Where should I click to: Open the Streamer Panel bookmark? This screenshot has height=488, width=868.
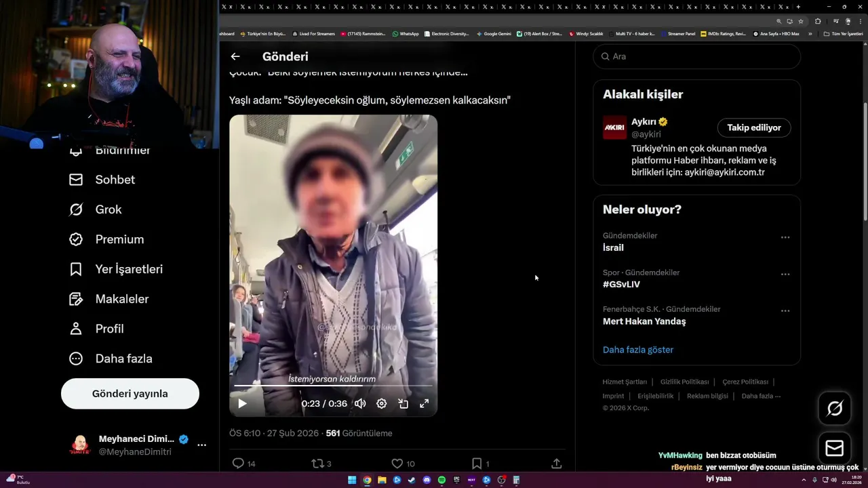[677, 33]
